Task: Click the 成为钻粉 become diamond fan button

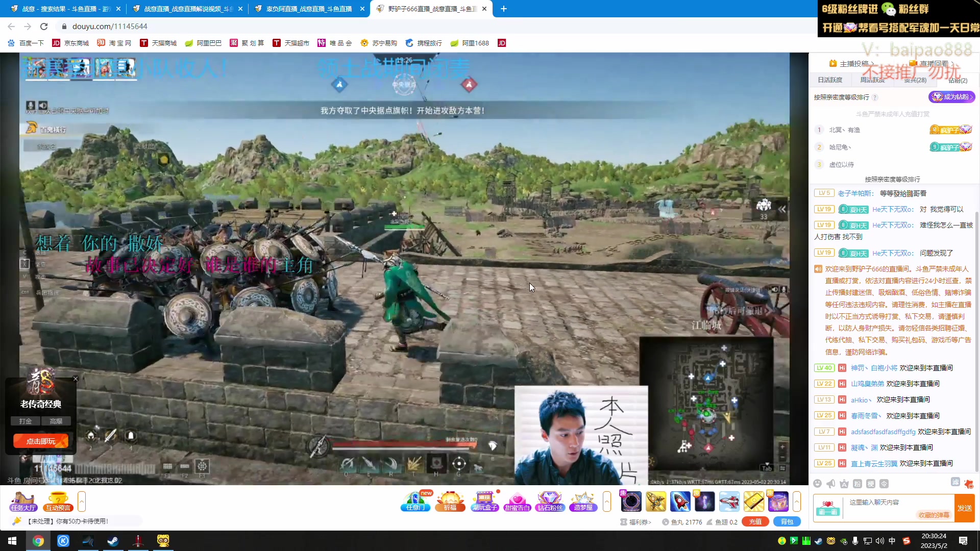Action: coord(951,97)
